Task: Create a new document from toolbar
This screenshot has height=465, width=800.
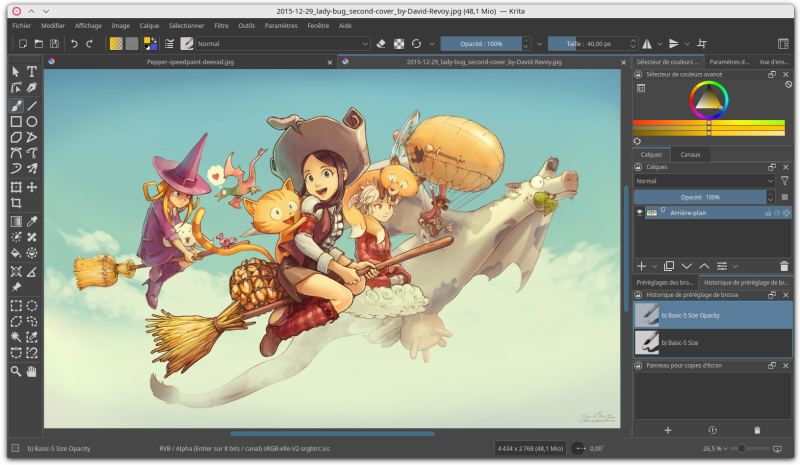Action: coord(23,44)
